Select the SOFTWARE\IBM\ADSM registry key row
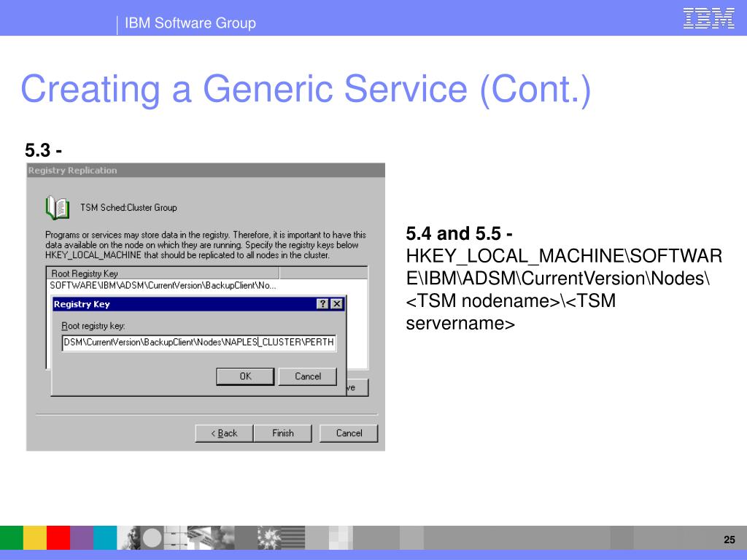The height and width of the screenshot is (560, 747). 163,286
